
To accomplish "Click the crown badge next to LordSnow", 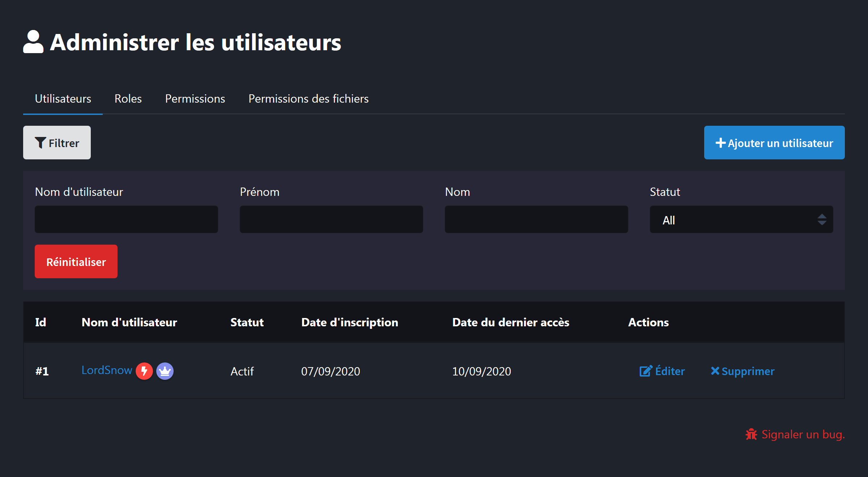I will (165, 371).
